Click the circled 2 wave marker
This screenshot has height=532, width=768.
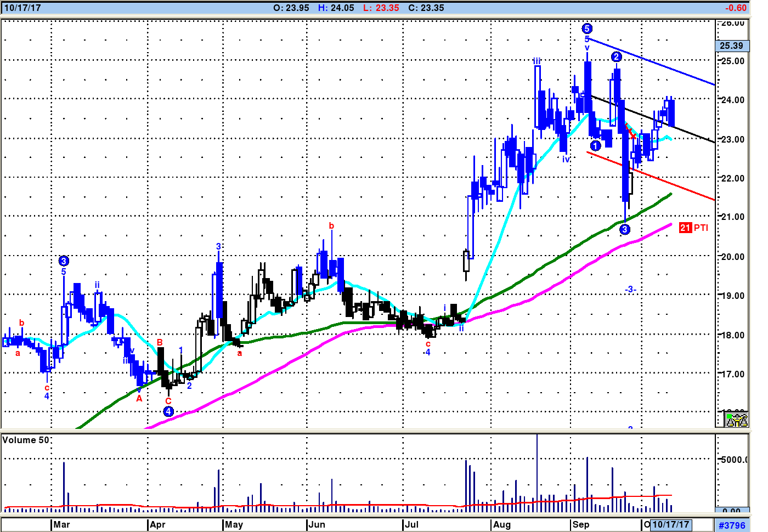pos(617,57)
